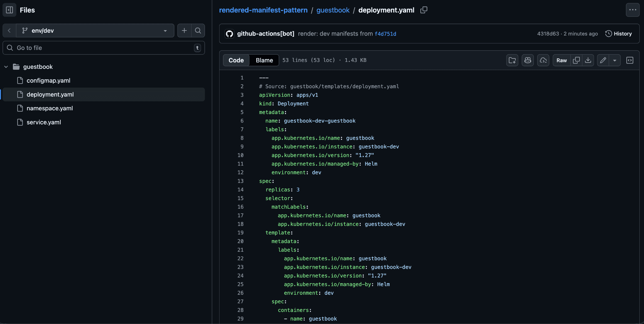
Task: Click the Files panel heading
Action: tap(27, 10)
